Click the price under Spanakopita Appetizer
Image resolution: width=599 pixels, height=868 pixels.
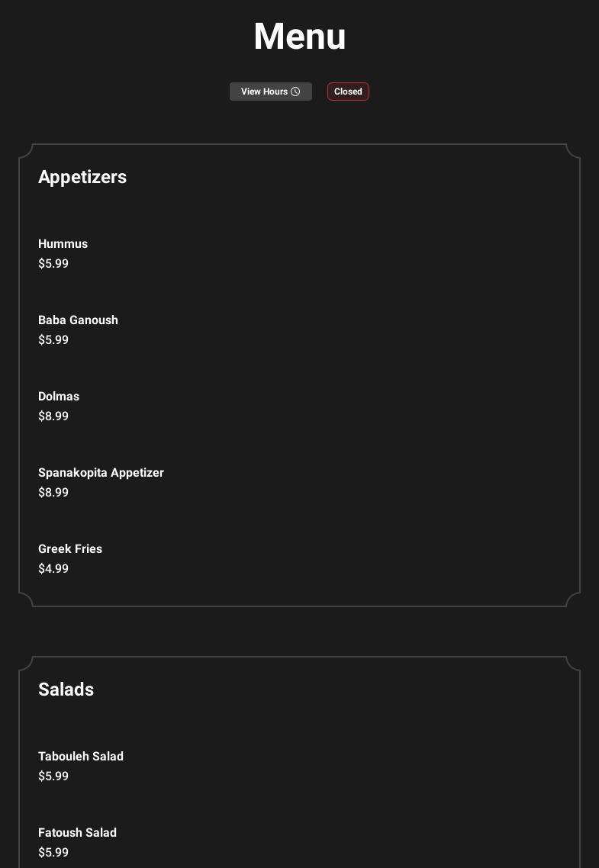pyautogui.click(x=53, y=493)
